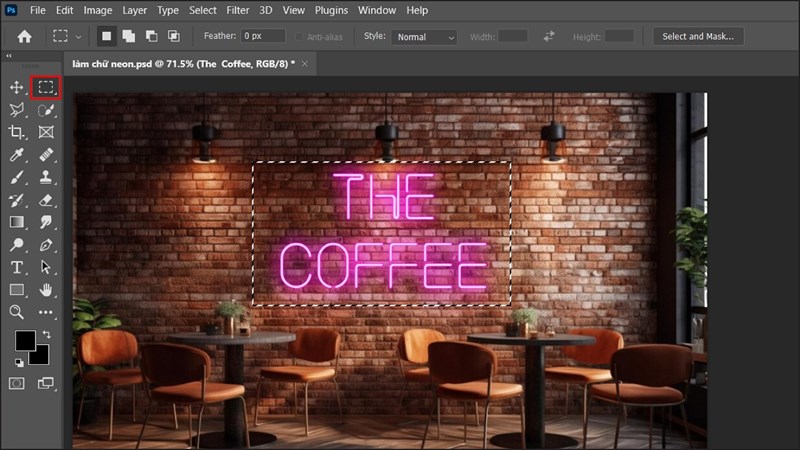The image size is (800, 450).
Task: Click the Feather value field
Action: click(x=263, y=36)
